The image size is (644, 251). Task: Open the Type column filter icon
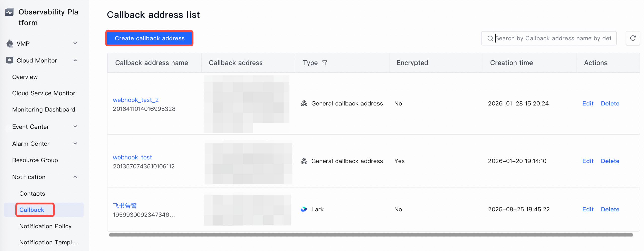(324, 62)
